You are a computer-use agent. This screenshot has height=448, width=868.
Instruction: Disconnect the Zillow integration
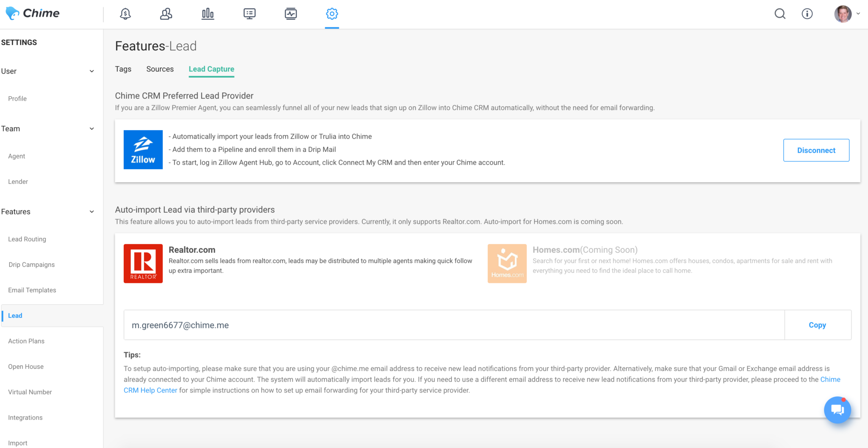coord(816,150)
